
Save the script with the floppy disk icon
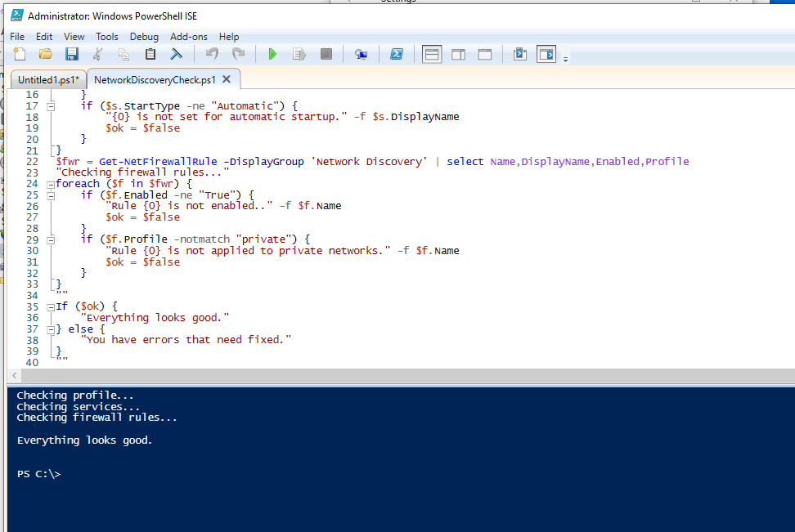click(x=71, y=54)
